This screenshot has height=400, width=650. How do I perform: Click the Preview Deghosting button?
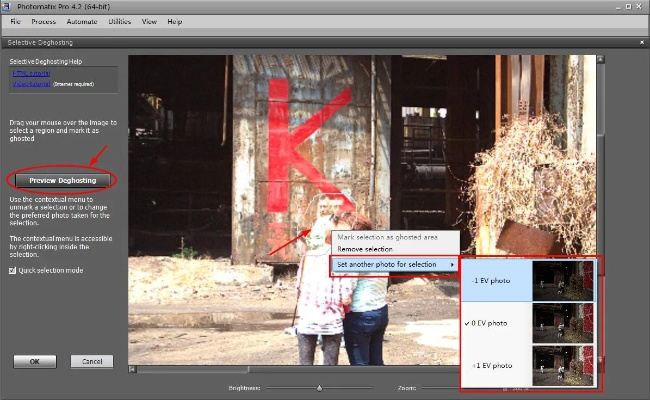62,180
